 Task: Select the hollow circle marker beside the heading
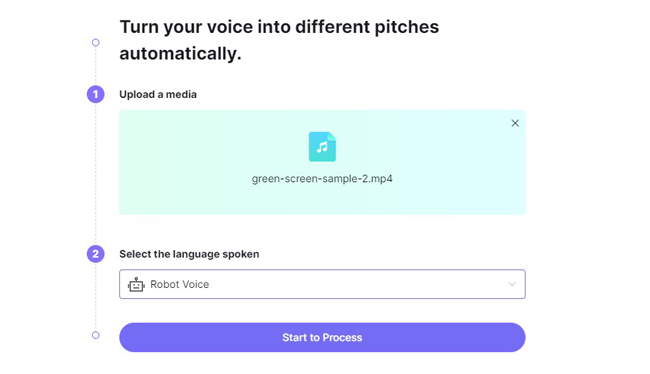[x=95, y=42]
